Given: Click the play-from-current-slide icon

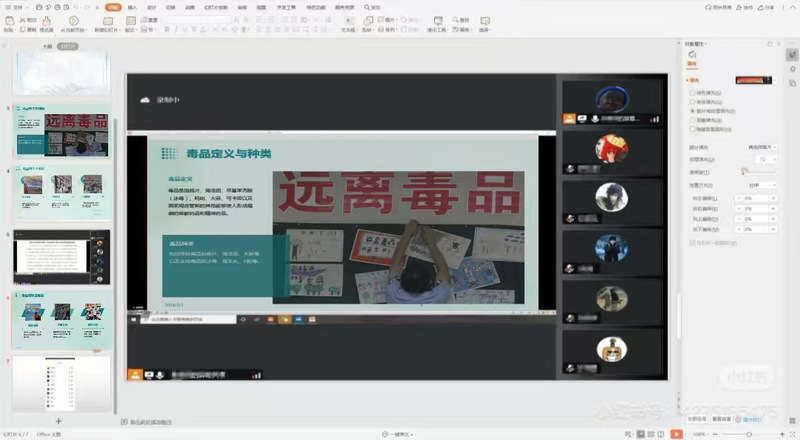Looking at the screenshot, I should [x=74, y=22].
